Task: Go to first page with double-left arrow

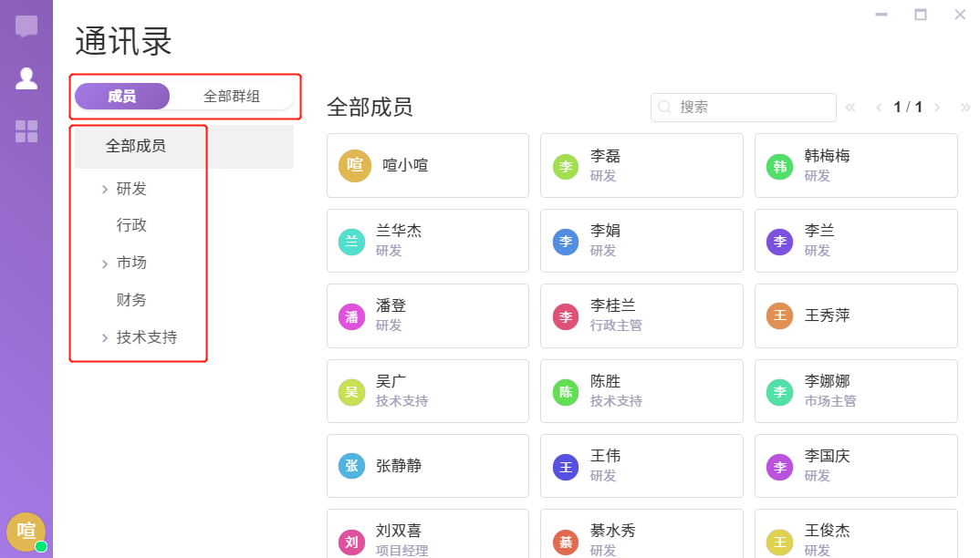Action: click(850, 108)
